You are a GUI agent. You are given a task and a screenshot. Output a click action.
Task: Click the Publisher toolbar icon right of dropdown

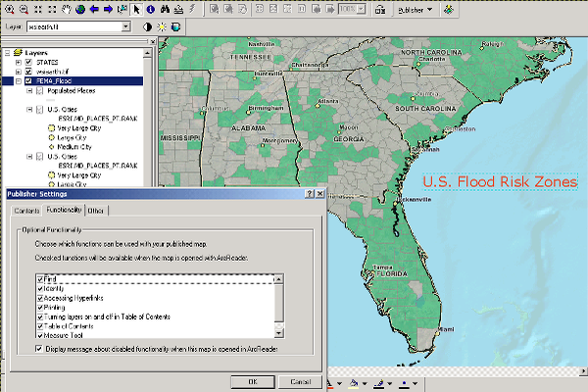[x=449, y=9]
